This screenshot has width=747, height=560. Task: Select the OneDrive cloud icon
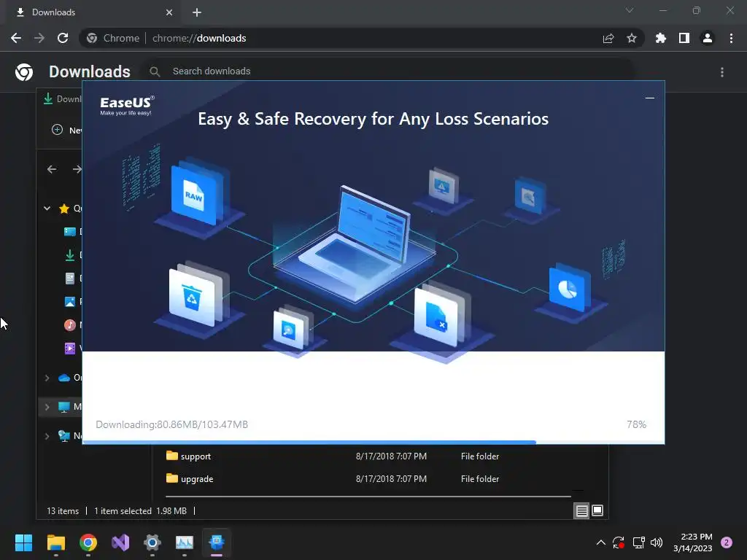pyautogui.click(x=64, y=378)
